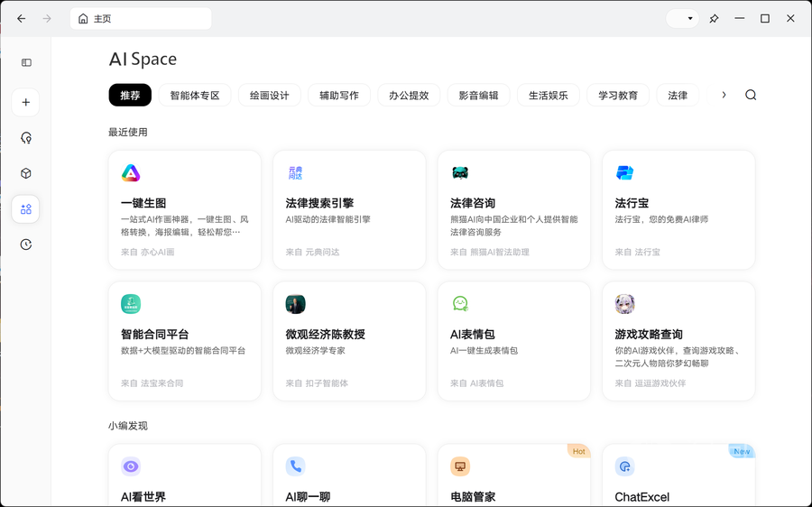
Task: Open the ChatExcel card marked New
Action: click(x=678, y=475)
